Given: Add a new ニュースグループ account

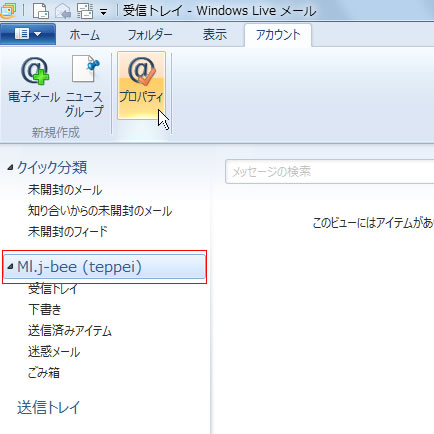Looking at the screenshot, I should pos(84,86).
